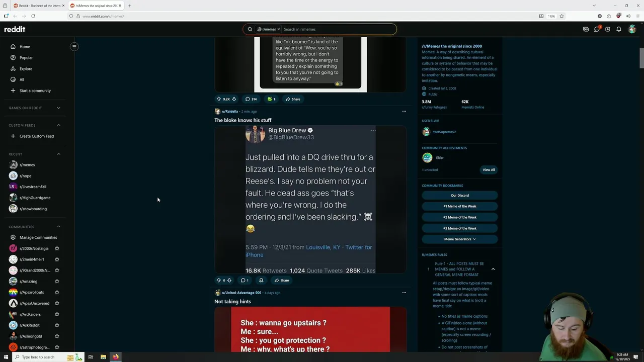Open r/nope in Recent list
644x362 pixels.
[x=25, y=176]
